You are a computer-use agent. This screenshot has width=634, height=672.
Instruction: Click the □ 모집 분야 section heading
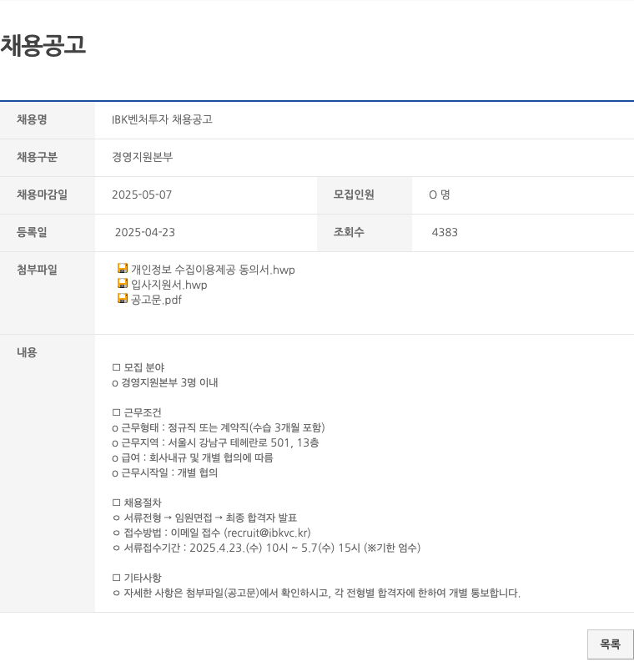138,367
